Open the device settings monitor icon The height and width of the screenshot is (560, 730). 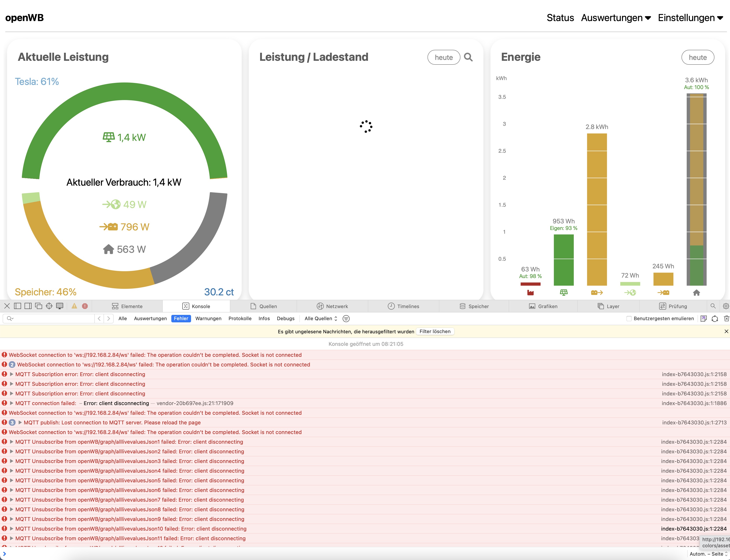(60, 306)
